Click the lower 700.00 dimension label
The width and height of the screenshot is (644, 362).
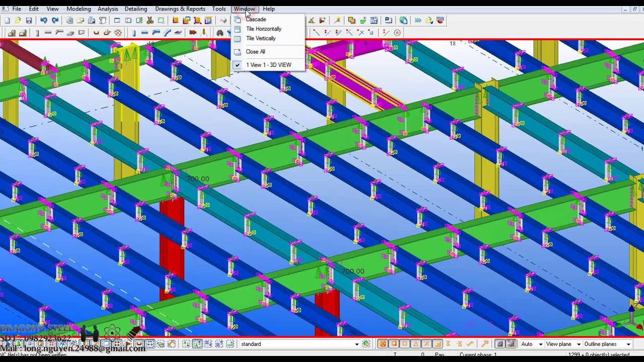[353, 271]
